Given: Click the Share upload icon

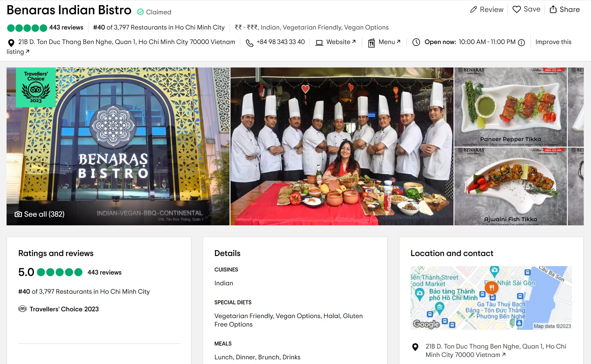Looking at the screenshot, I should coord(553,9).
